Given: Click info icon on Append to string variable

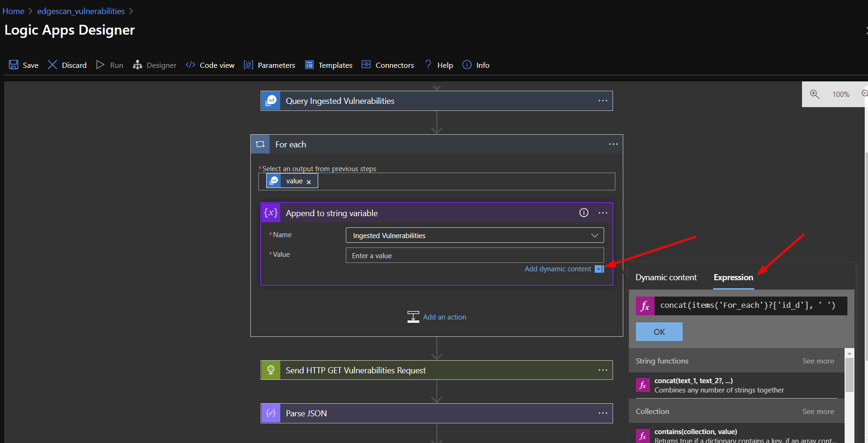Looking at the screenshot, I should coord(584,213).
